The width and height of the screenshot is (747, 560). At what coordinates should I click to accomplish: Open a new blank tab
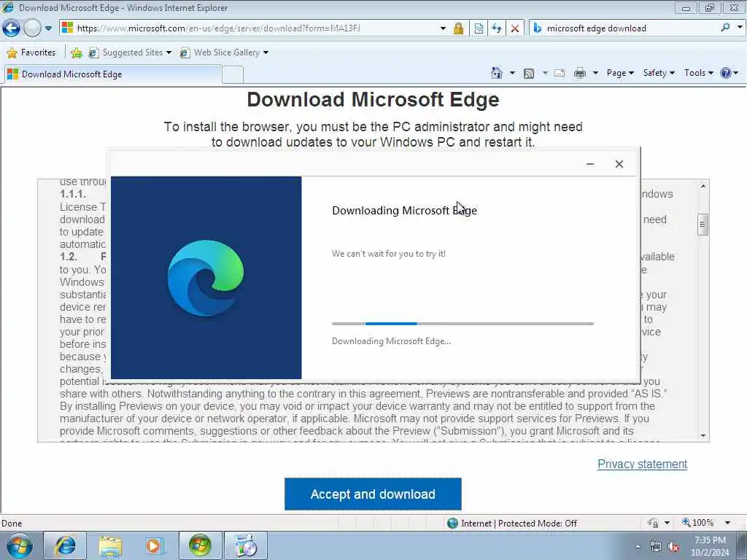click(x=233, y=75)
